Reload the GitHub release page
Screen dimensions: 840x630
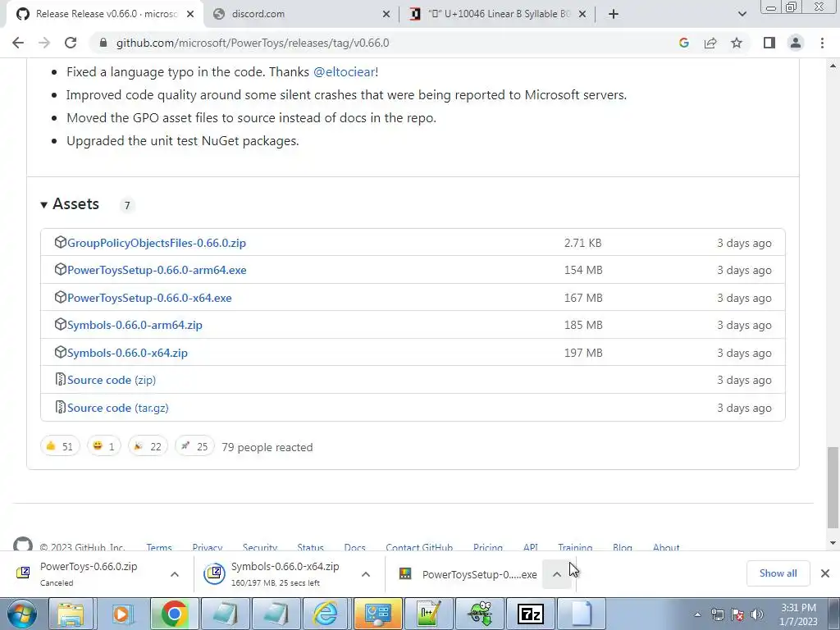(x=71, y=43)
